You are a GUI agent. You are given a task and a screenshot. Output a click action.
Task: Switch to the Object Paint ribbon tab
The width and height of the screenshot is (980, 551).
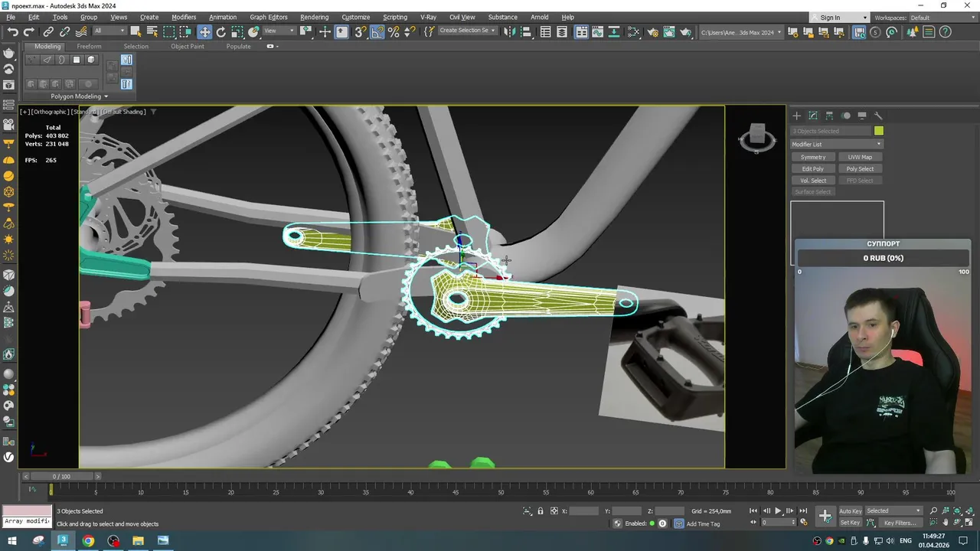tap(188, 46)
